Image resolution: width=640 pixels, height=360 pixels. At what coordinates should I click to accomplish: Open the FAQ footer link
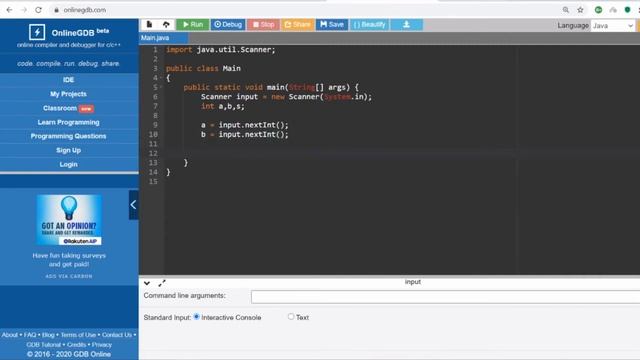pos(30,335)
